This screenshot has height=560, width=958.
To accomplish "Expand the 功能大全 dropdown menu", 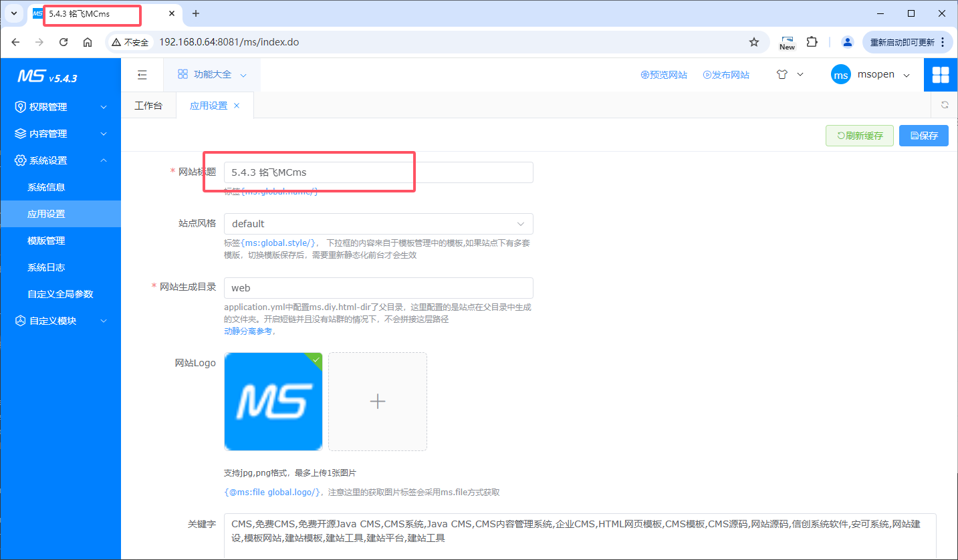I will pos(211,75).
